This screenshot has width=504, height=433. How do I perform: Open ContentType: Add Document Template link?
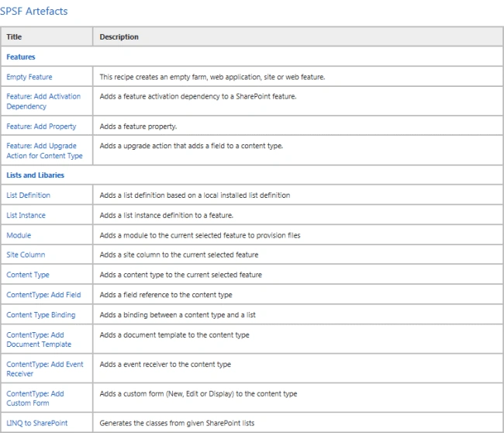[39, 339]
